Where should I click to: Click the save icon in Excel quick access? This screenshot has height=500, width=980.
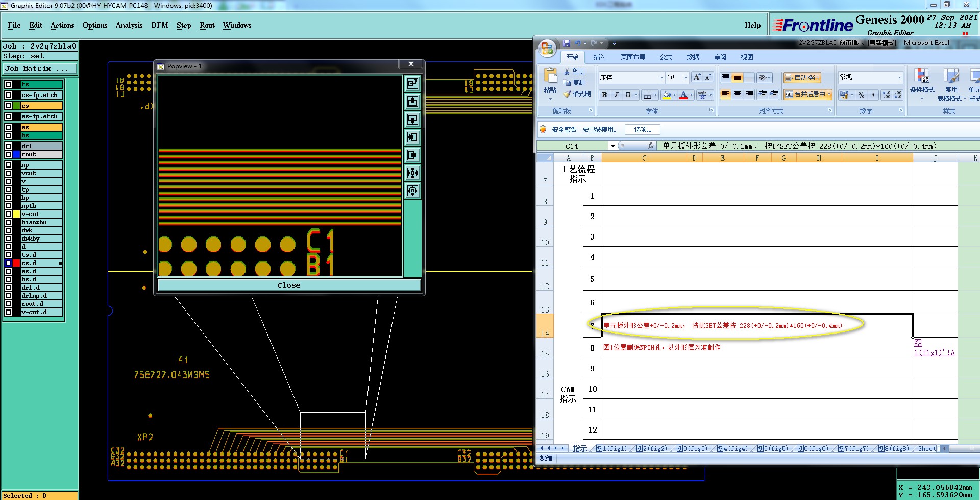[x=567, y=43]
